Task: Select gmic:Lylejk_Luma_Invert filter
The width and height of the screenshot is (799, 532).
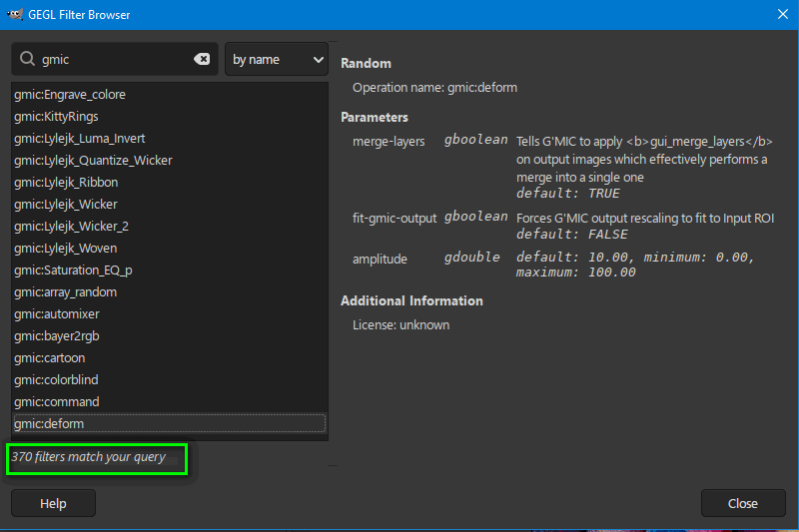Action: point(169,138)
